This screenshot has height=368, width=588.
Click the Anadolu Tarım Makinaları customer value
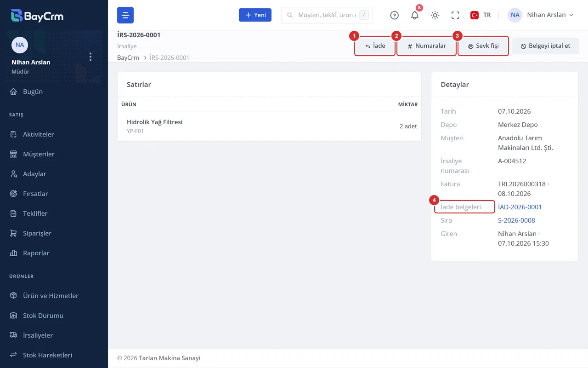(x=526, y=143)
